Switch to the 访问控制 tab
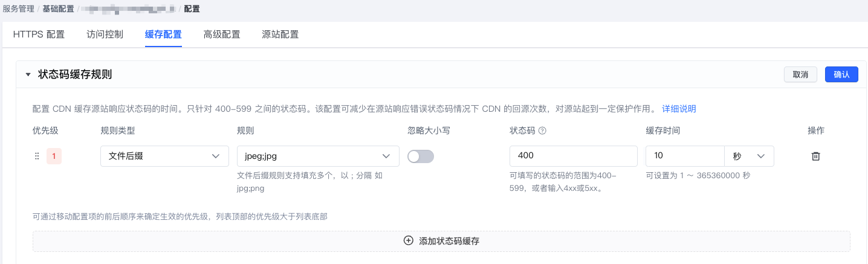Image resolution: width=868 pixels, height=264 pixels. [x=105, y=34]
